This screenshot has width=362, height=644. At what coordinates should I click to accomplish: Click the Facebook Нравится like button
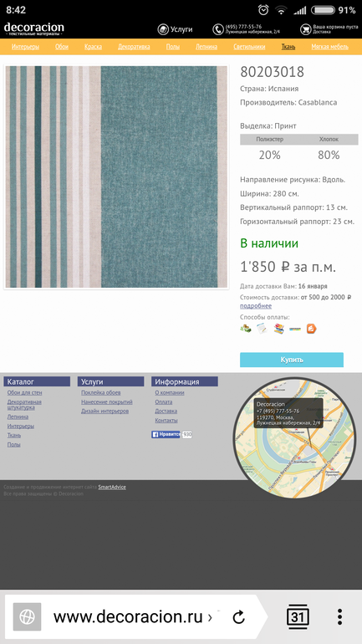[166, 435]
